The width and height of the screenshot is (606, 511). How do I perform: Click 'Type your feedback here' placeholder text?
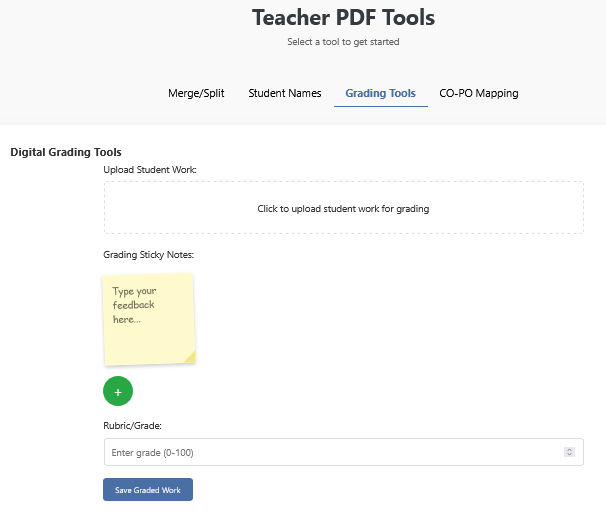tap(134, 305)
